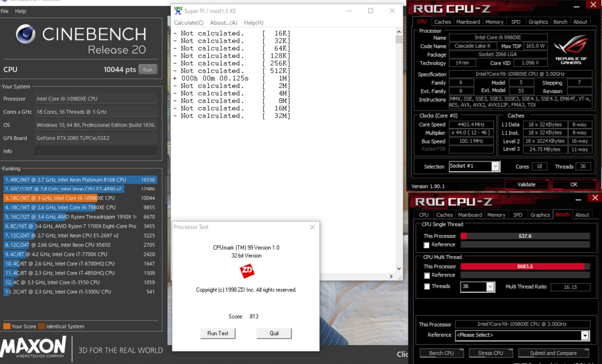Open the Threads count dropdown showing 36
602x364 pixels.
click(x=490, y=287)
